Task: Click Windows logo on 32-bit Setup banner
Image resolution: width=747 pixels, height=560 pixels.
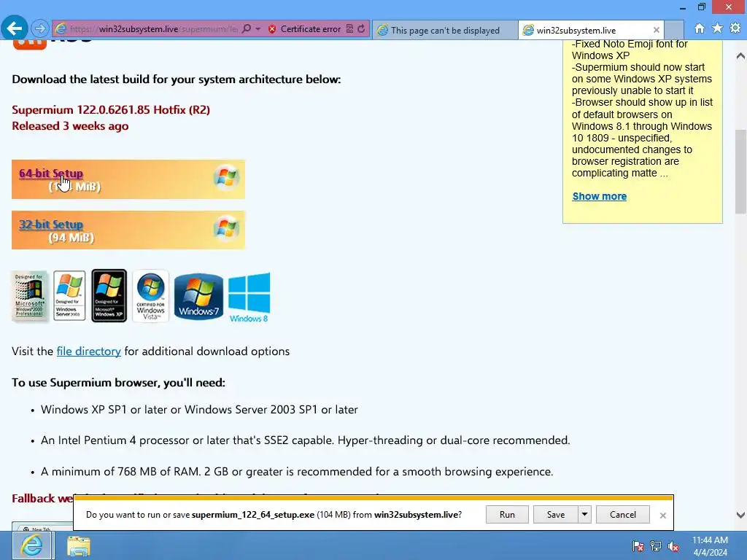Action: click(x=226, y=229)
